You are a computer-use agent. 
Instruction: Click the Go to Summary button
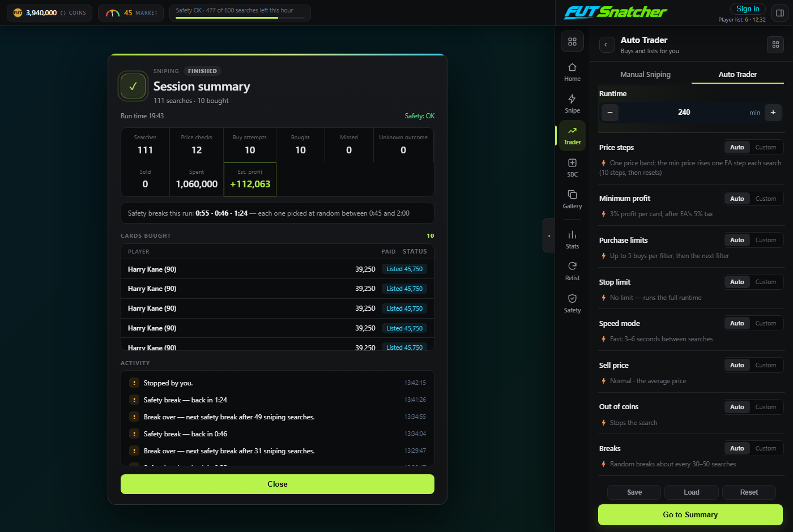click(690, 514)
